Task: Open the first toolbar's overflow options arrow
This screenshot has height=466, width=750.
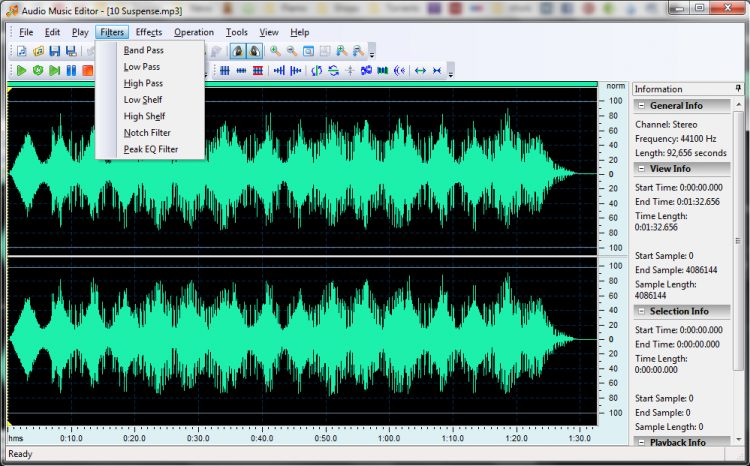Action: coord(372,53)
